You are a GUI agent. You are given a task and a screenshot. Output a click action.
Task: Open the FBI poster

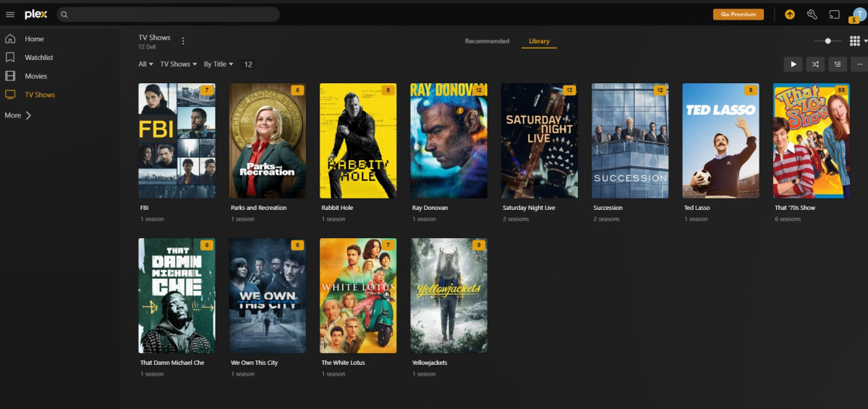[176, 140]
